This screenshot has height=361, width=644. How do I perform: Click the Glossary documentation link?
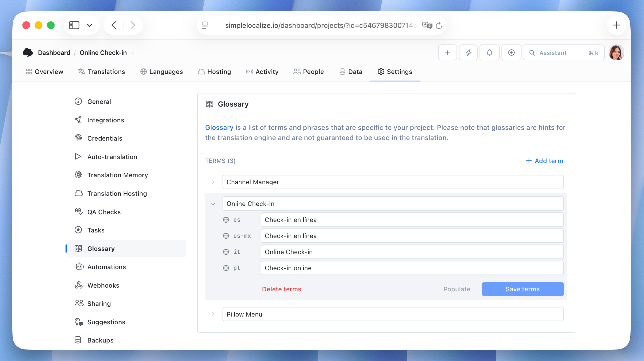pos(219,127)
